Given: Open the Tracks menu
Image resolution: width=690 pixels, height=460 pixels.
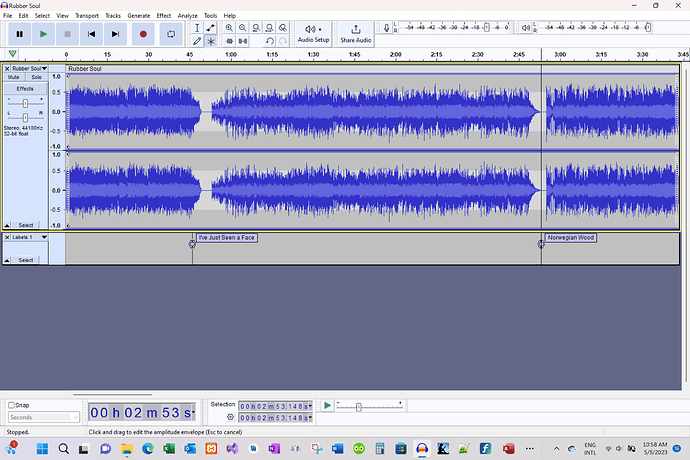Looking at the screenshot, I should pos(113,15).
